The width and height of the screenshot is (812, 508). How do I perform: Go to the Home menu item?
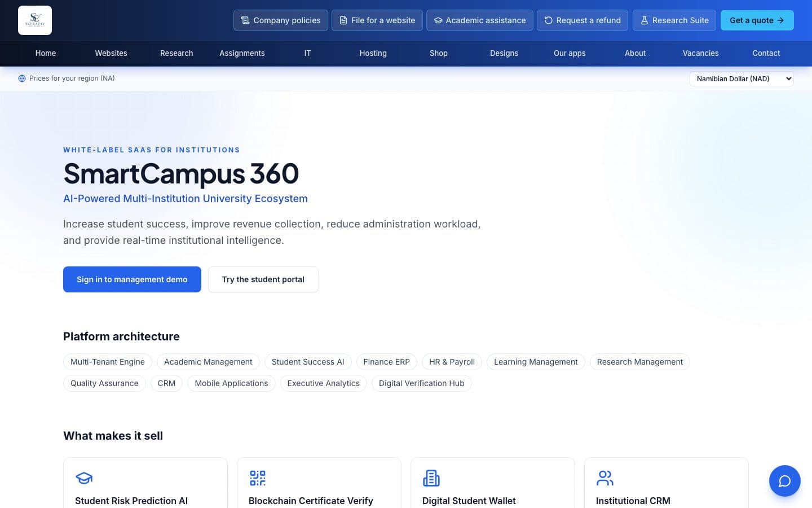[x=46, y=53]
